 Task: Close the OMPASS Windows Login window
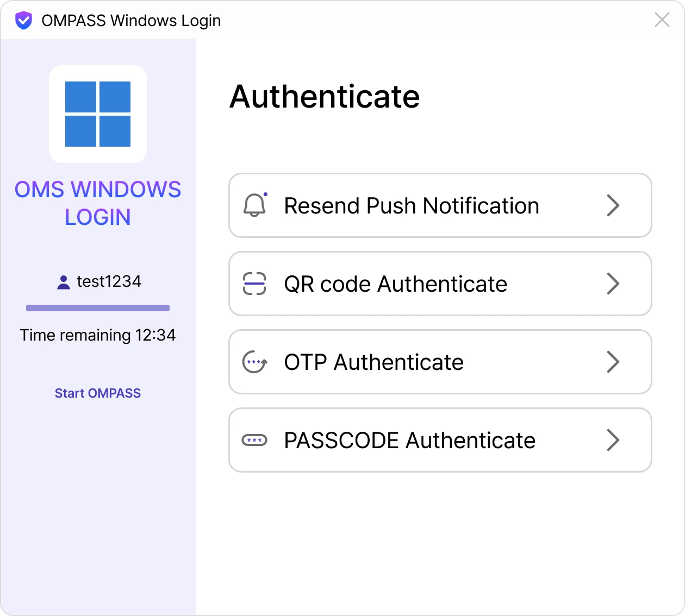[x=662, y=20]
